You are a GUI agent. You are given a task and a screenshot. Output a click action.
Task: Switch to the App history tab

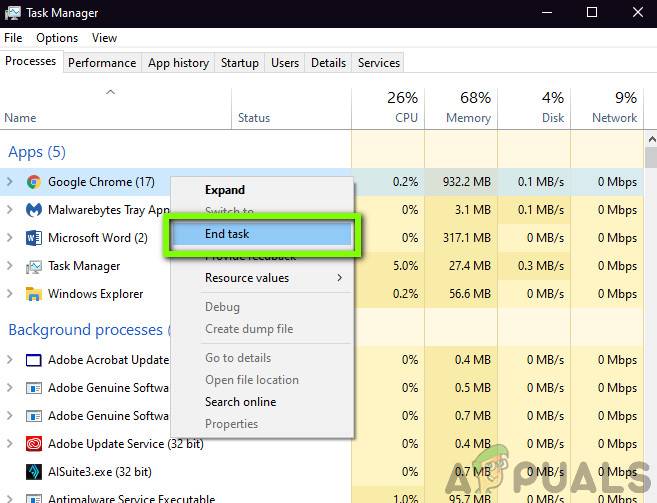[178, 63]
